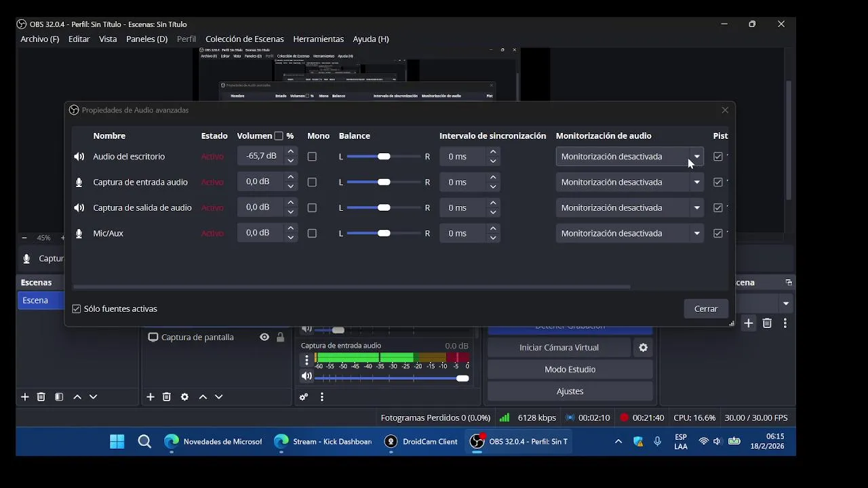Click the Modo Estudio button

(x=570, y=369)
